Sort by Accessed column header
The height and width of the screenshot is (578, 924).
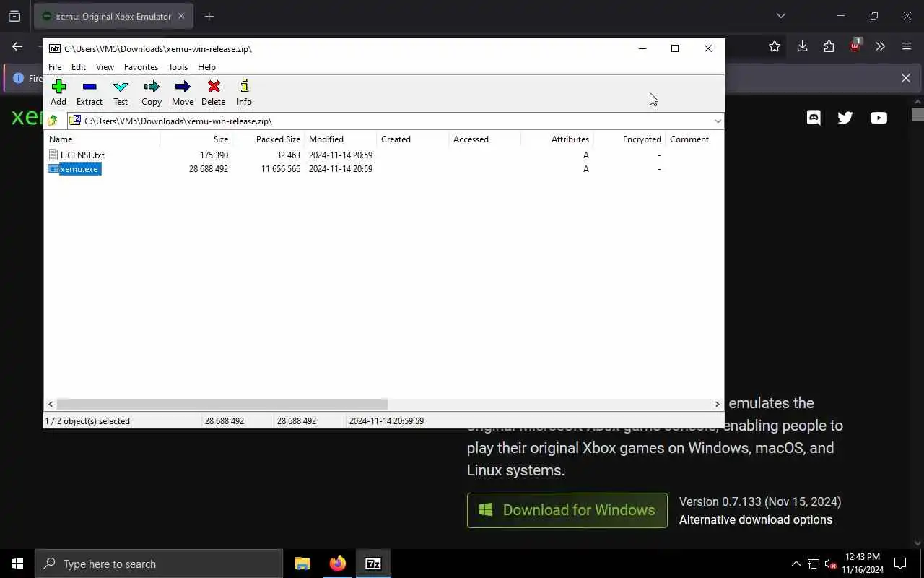point(484,139)
